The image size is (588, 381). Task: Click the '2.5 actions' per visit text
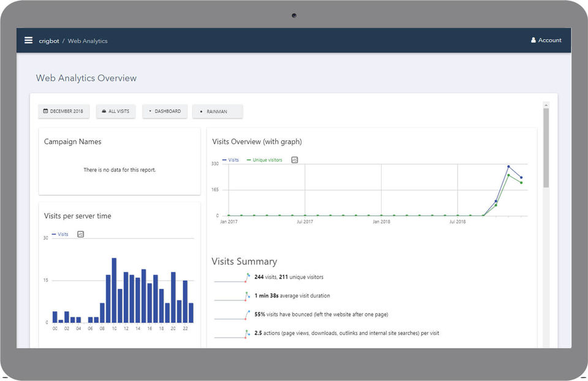tap(347, 333)
